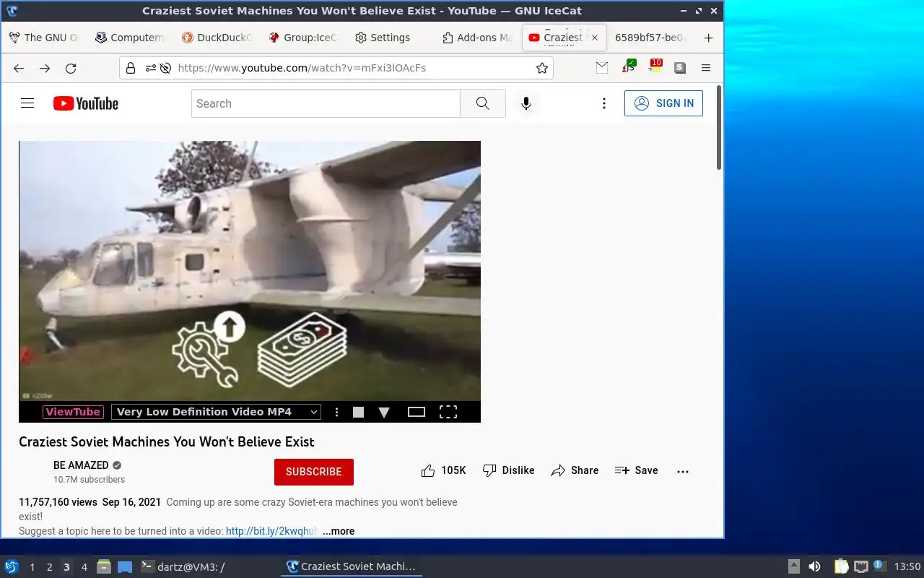Open the IceCat application hamburger menu
This screenshot has height=578, width=924.
coord(706,68)
